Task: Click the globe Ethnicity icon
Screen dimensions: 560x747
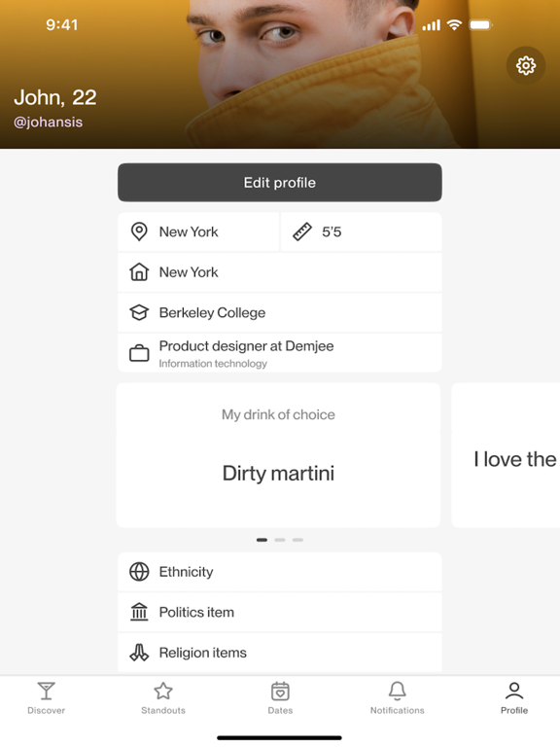Action: coord(139,572)
